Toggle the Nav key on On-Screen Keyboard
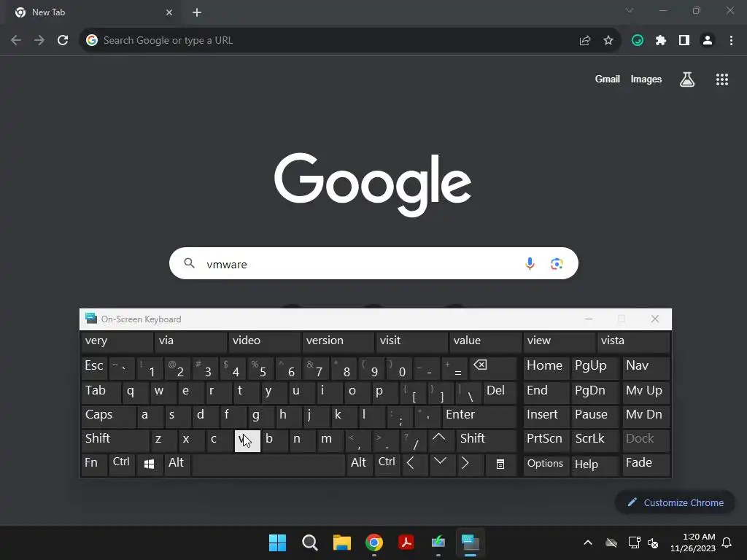 (646, 367)
